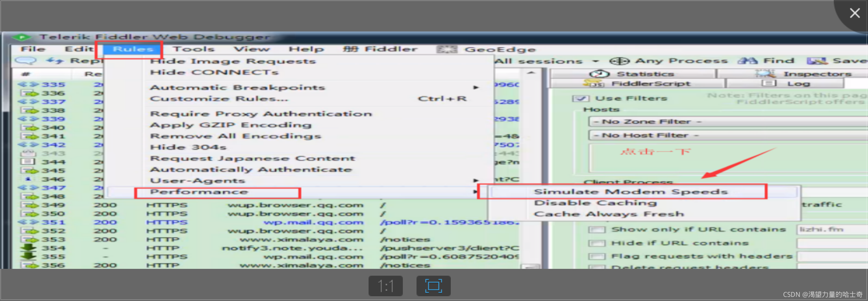Select session 336 row icon
Screen dimensions: 868x301
[29, 93]
